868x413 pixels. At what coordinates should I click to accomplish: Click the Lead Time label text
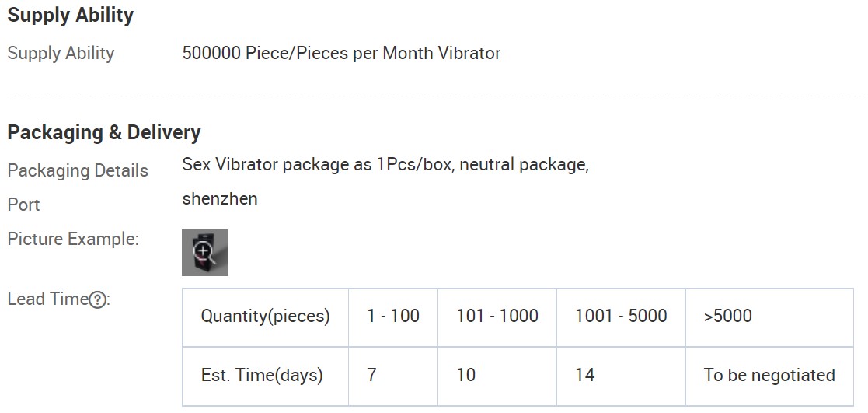click(x=48, y=299)
